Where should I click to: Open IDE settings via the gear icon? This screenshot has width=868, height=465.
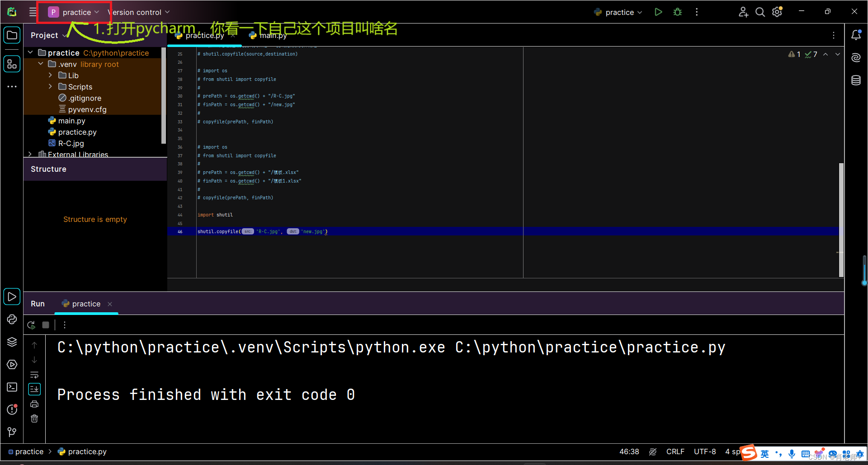click(x=777, y=12)
